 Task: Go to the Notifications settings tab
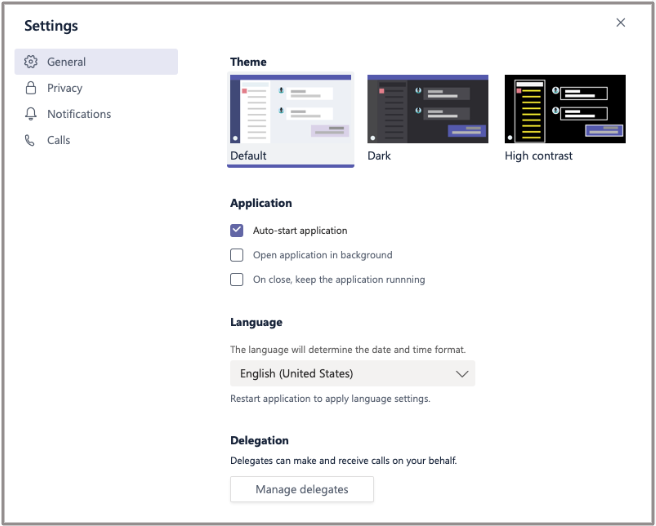[79, 114]
